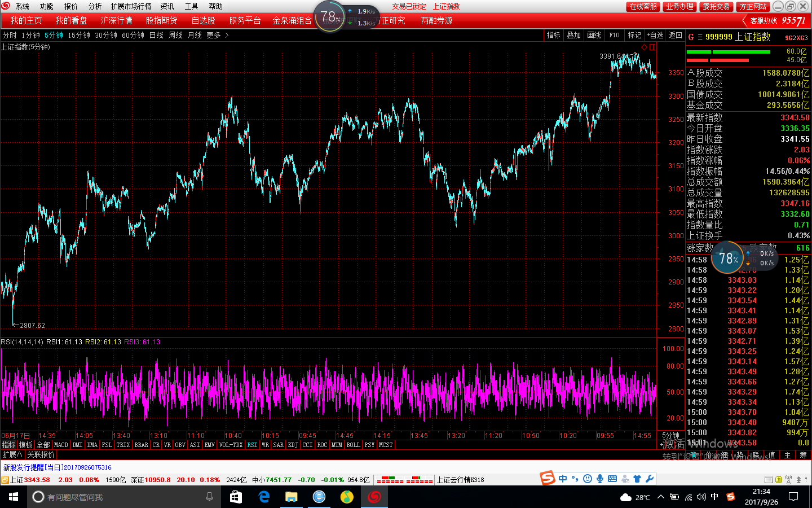812x508 pixels.
Task: Click the microphone voice input on IME bar
Action: 600,479
